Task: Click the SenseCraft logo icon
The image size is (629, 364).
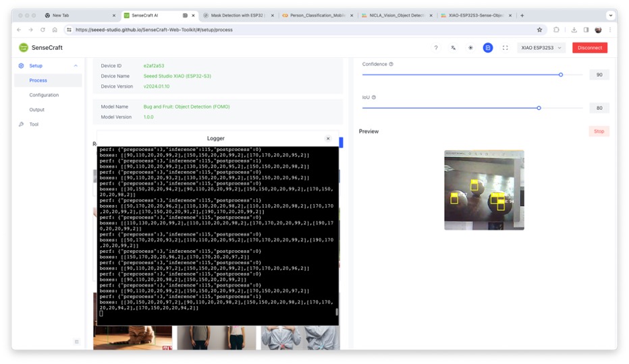Action: (x=24, y=48)
